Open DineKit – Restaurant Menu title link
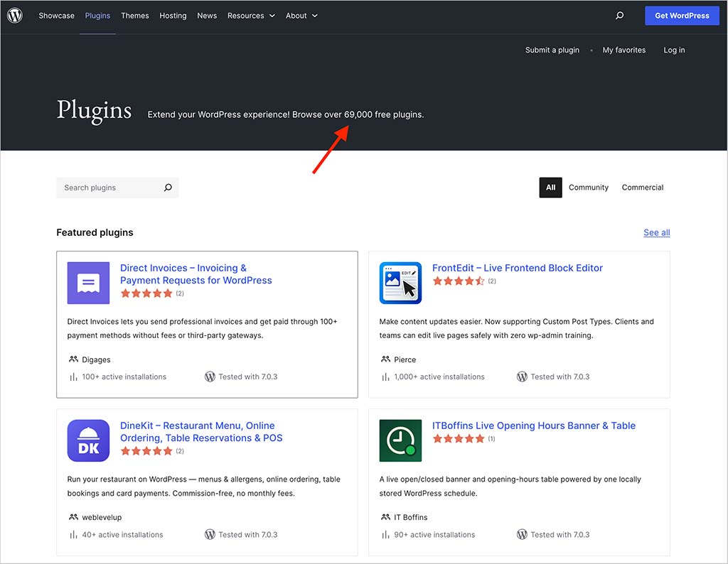Viewport: 728px width, 564px height. point(201,432)
